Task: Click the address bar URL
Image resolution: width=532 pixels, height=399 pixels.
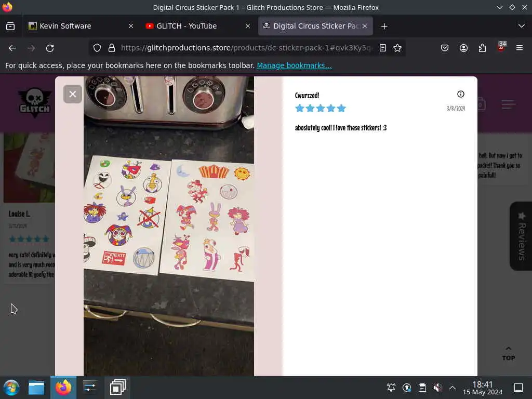Action: tap(246, 48)
